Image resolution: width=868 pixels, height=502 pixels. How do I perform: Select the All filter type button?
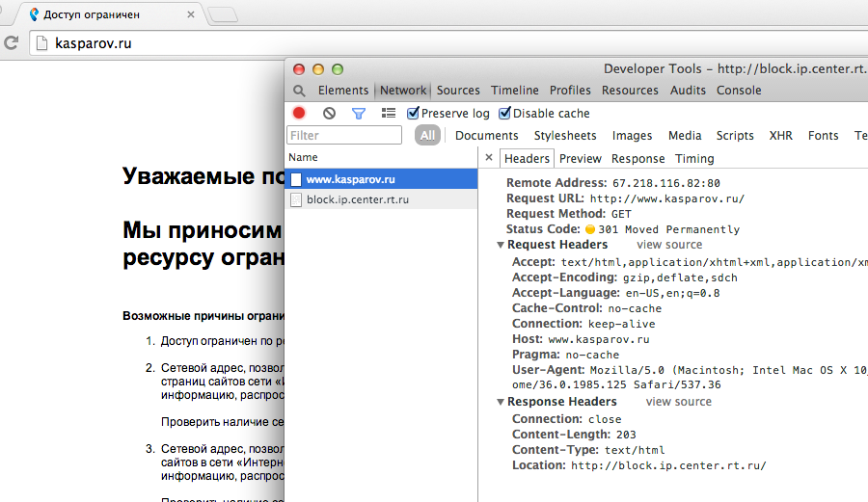coord(427,136)
